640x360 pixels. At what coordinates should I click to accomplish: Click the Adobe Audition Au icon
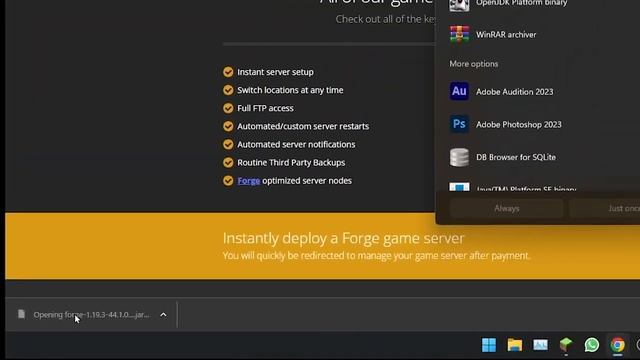tap(459, 91)
